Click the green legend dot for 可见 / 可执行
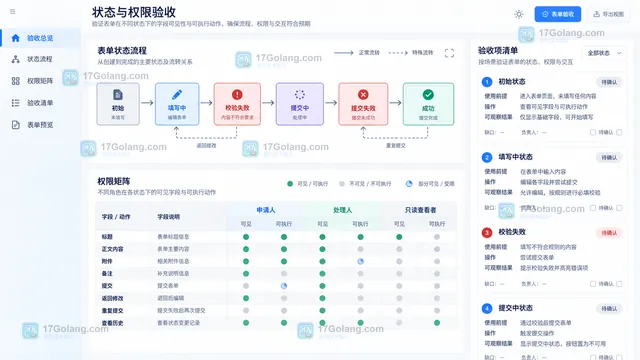640x360 pixels. click(x=290, y=184)
